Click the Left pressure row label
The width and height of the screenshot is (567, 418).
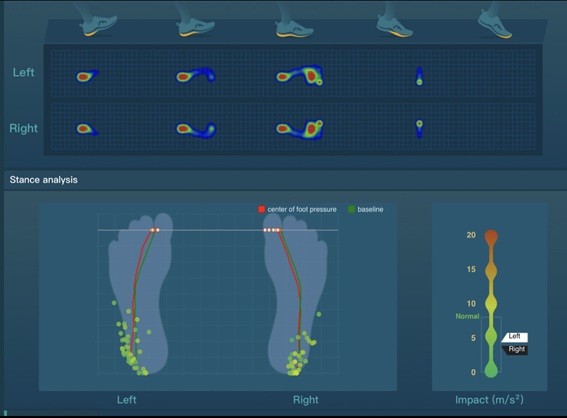[x=24, y=72]
